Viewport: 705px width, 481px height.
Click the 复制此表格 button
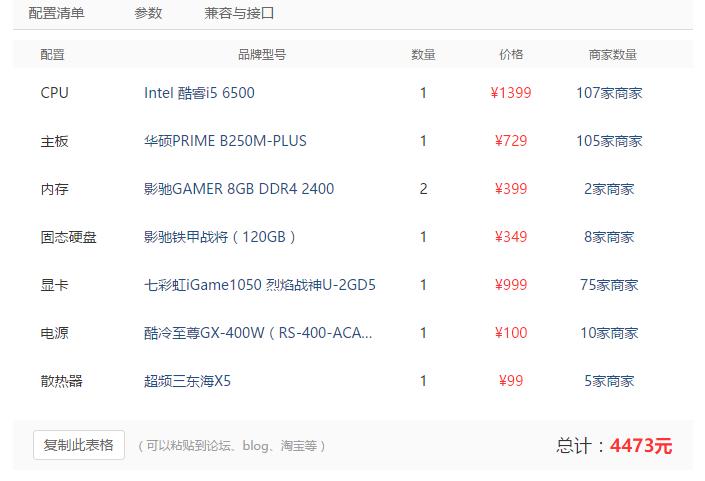79,445
